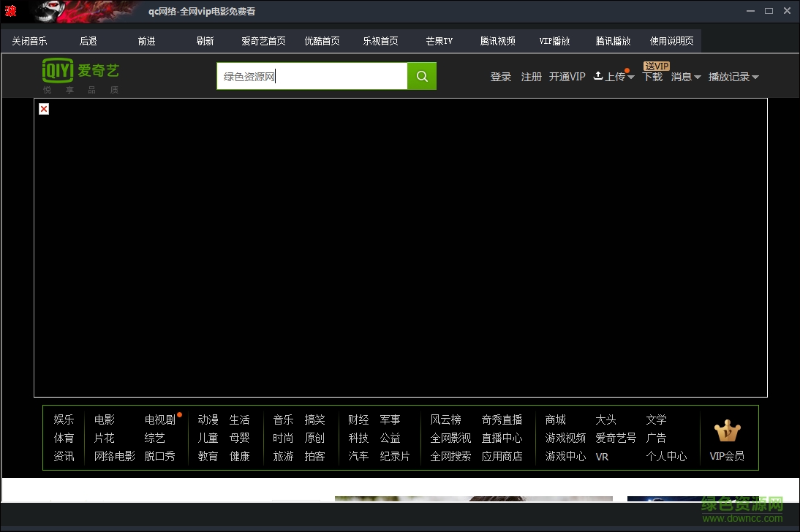Open 乐视首页 tab
The image size is (800, 532).
click(380, 41)
